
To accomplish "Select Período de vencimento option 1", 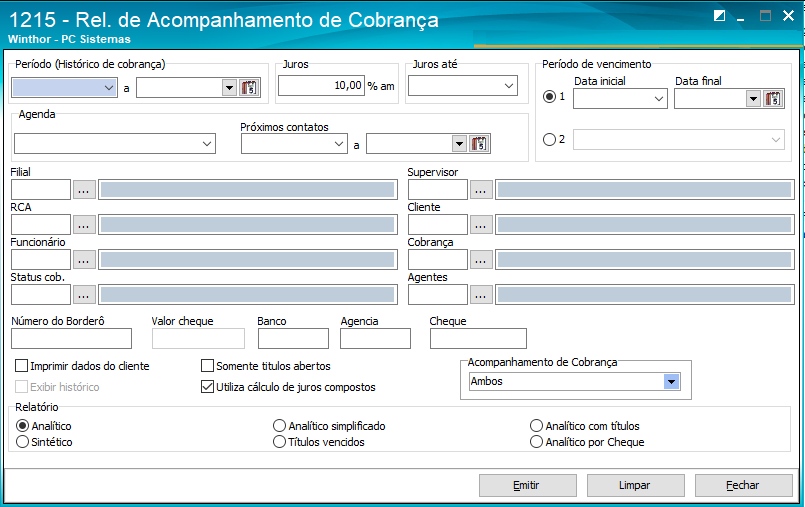I will 549,96.
